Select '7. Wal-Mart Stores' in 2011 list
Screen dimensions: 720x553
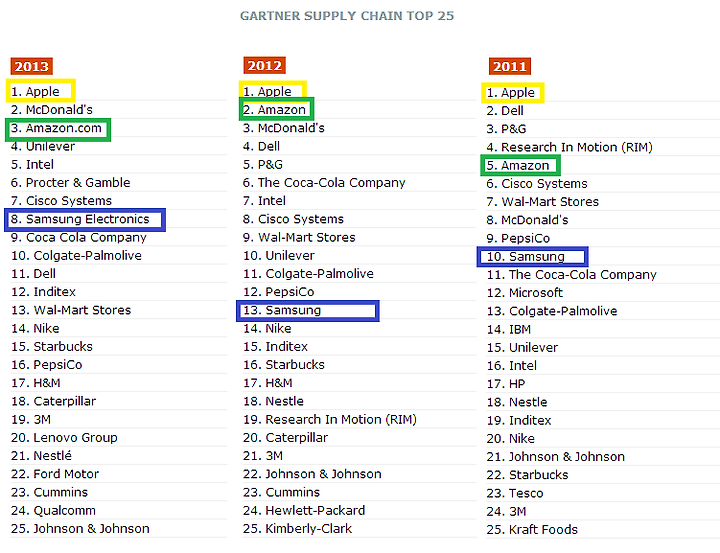click(543, 202)
